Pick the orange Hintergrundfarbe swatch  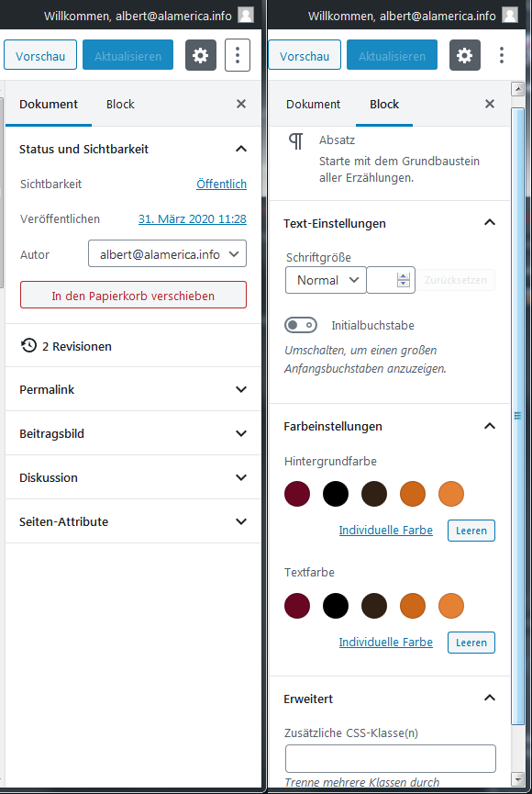tap(412, 494)
